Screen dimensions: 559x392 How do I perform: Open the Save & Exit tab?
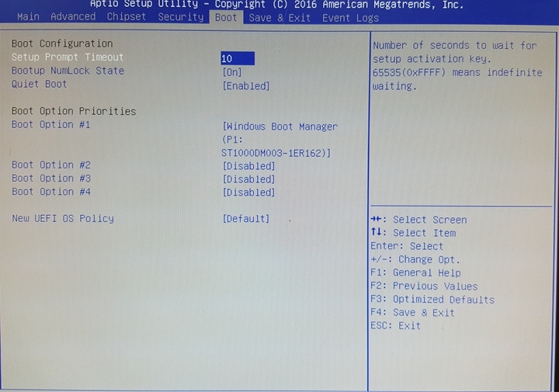279,18
